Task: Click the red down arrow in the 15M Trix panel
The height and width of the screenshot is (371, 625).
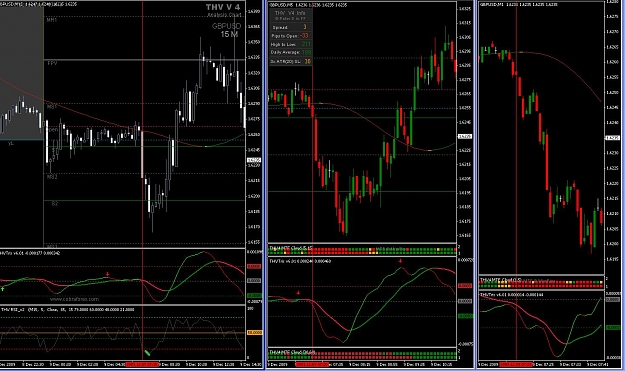Action: (108, 274)
